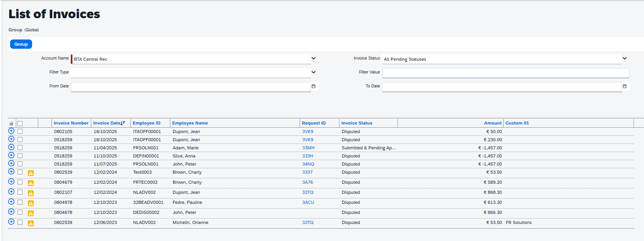Open request 3VK9 on the € 50.00 row
The image size is (644, 241).
308,132
